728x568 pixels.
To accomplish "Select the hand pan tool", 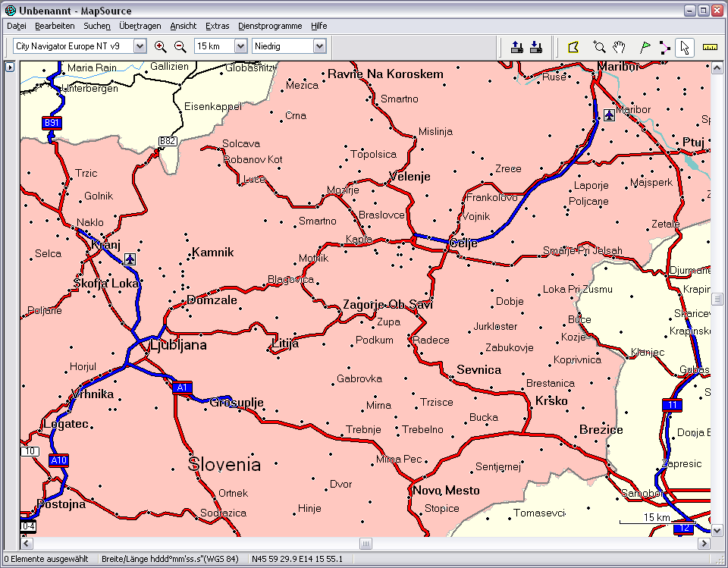I will [619, 47].
